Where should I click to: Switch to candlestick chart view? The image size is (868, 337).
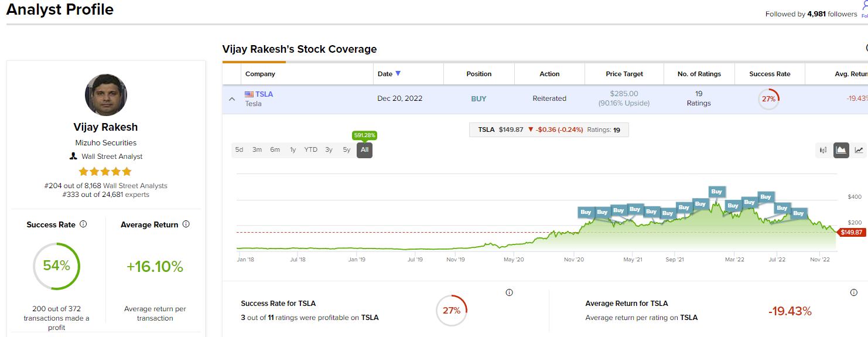point(823,150)
